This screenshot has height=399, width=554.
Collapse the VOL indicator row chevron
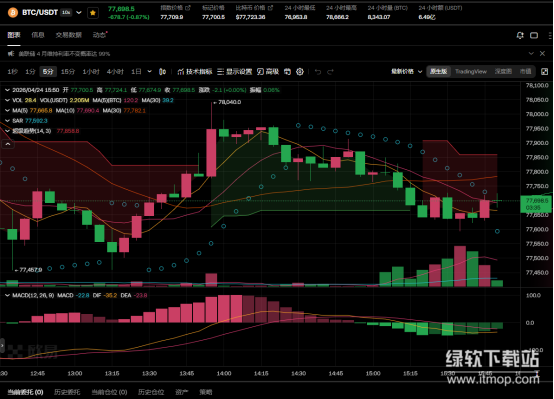point(7,100)
